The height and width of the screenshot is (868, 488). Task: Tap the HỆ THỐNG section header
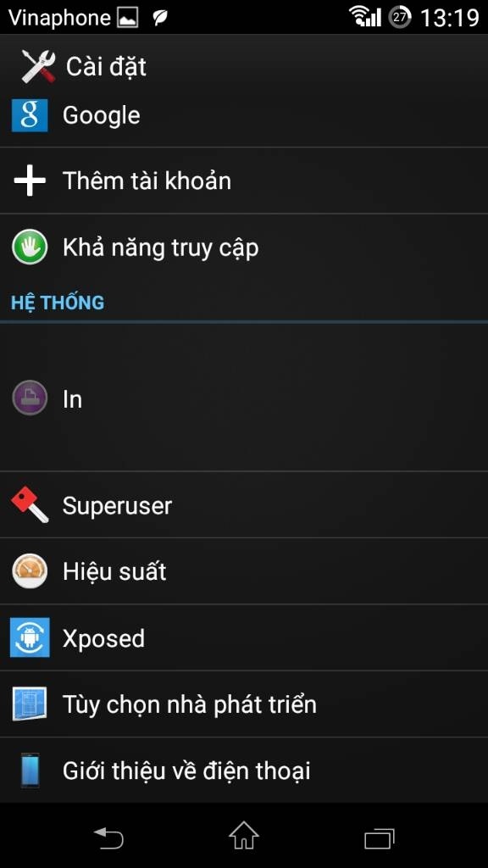(58, 303)
